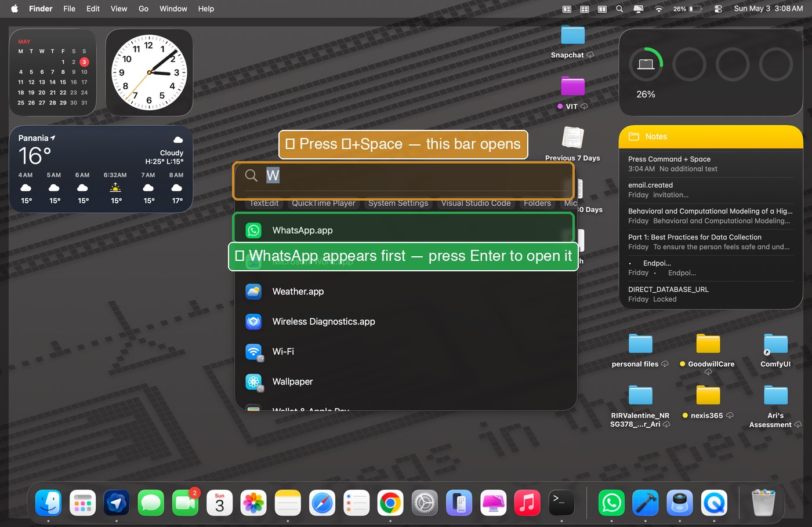The width and height of the screenshot is (812, 527).
Task: Open the Wi-Fi status menu in menu bar
Action: 659,9
